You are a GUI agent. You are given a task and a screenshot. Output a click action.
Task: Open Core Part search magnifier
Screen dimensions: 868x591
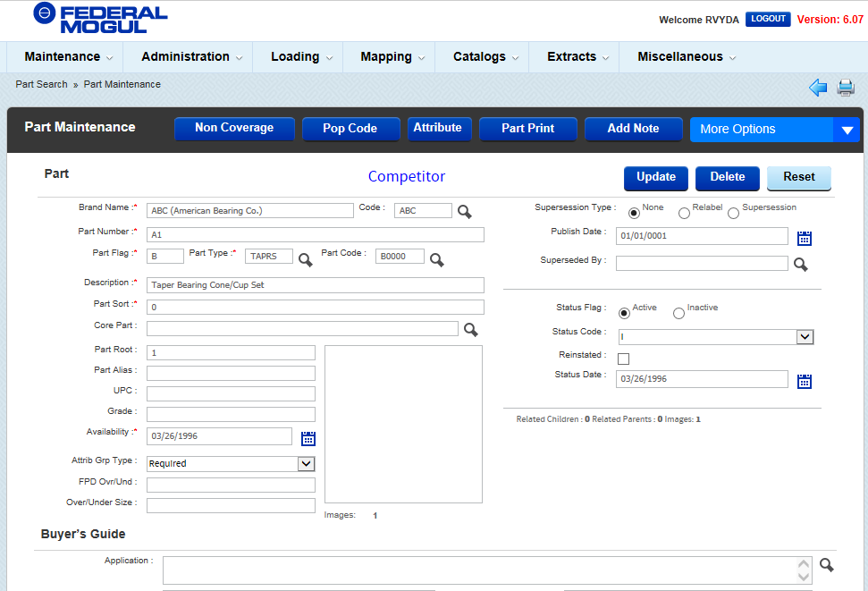coord(471,330)
